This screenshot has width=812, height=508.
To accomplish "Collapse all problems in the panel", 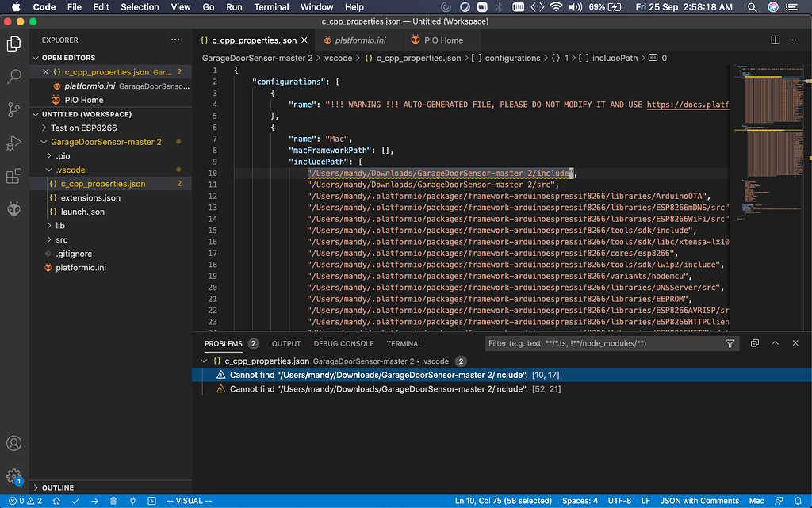I will click(755, 343).
